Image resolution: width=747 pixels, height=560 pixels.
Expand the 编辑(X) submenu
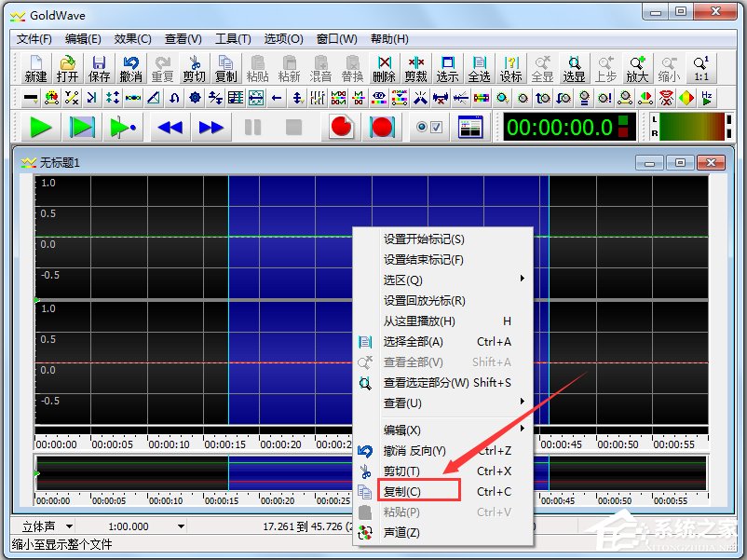click(x=442, y=430)
